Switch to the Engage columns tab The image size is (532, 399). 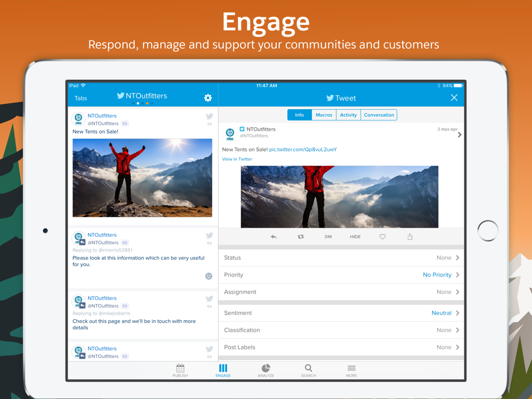223,370
